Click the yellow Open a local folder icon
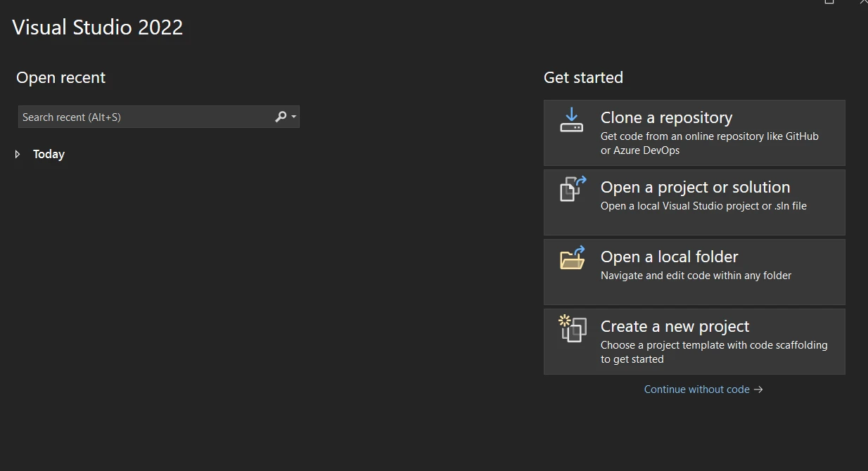The height and width of the screenshot is (471, 868). [x=573, y=258]
